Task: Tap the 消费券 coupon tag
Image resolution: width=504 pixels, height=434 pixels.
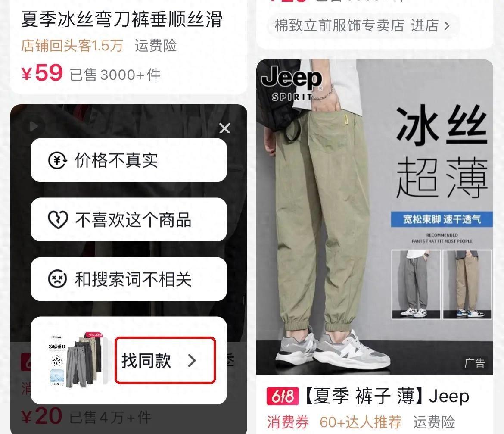Action: click(288, 422)
